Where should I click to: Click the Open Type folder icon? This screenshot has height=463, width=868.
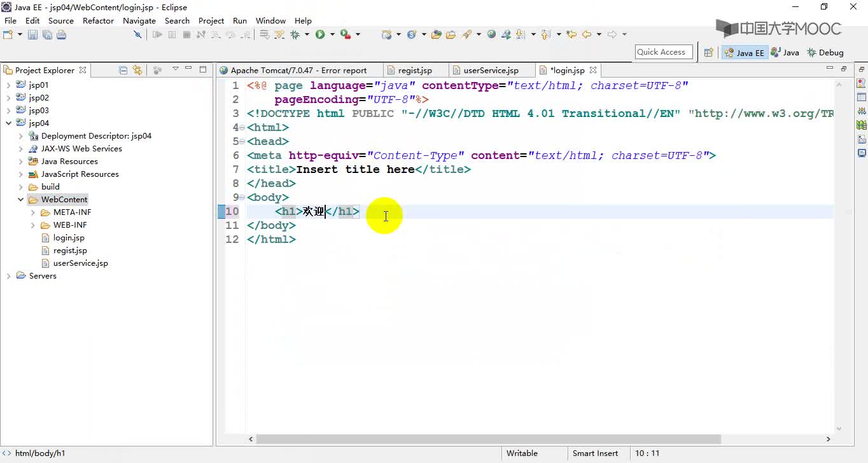click(x=436, y=34)
